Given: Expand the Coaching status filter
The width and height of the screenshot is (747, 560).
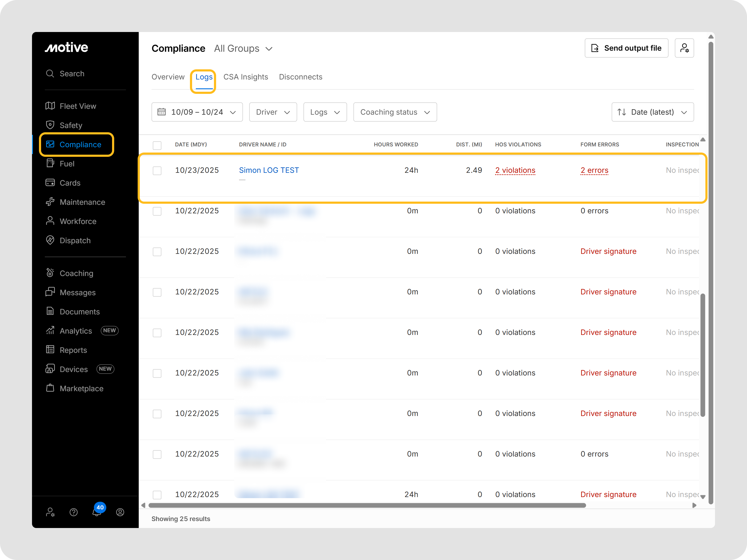Looking at the screenshot, I should pos(395,112).
